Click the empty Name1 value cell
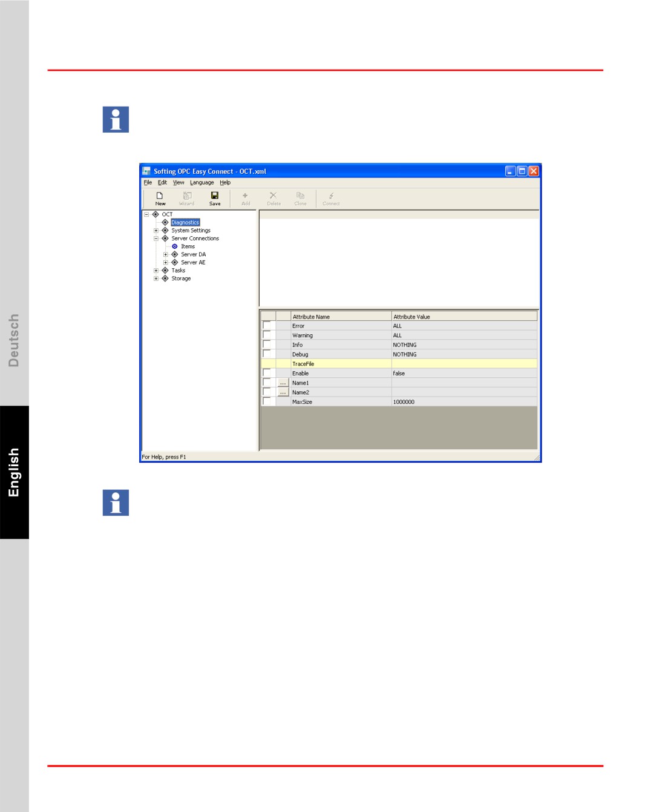 (x=464, y=383)
